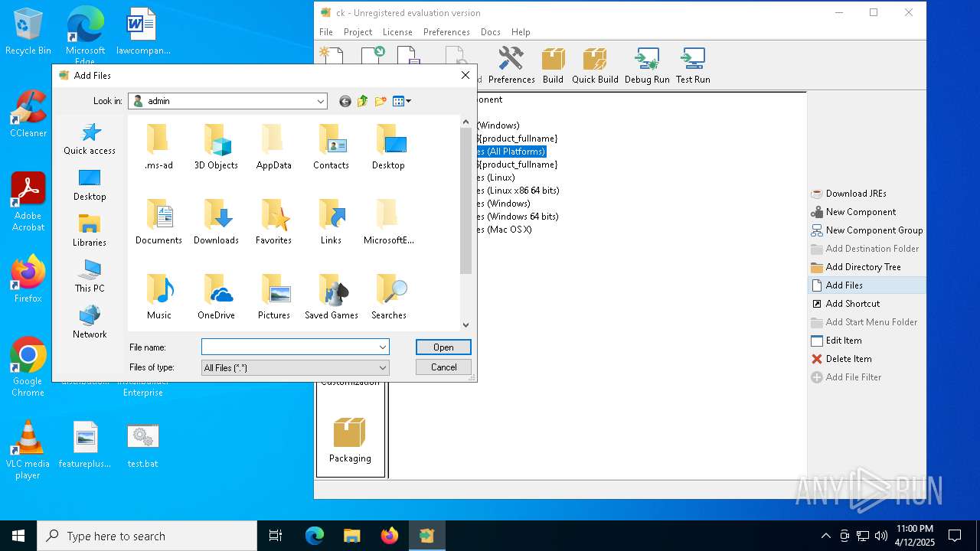
Task: Open the File menu
Action: 326,32
